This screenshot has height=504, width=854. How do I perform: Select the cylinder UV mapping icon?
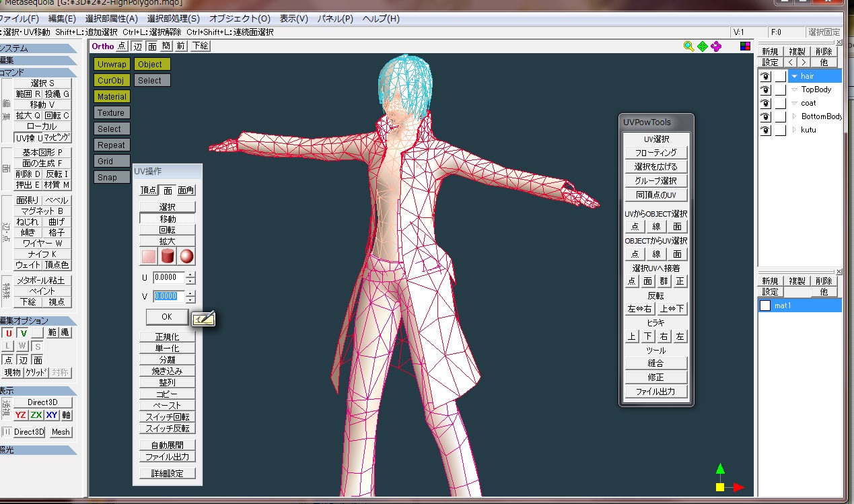click(x=168, y=256)
